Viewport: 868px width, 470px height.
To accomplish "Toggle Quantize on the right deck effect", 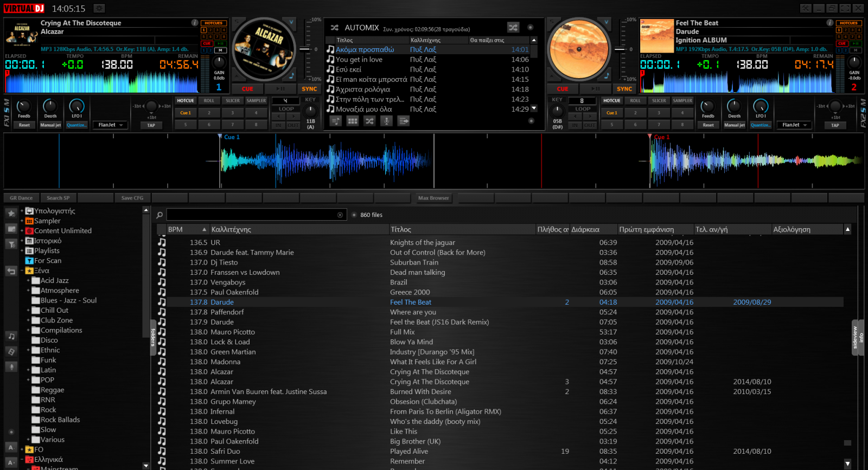I will (x=760, y=125).
